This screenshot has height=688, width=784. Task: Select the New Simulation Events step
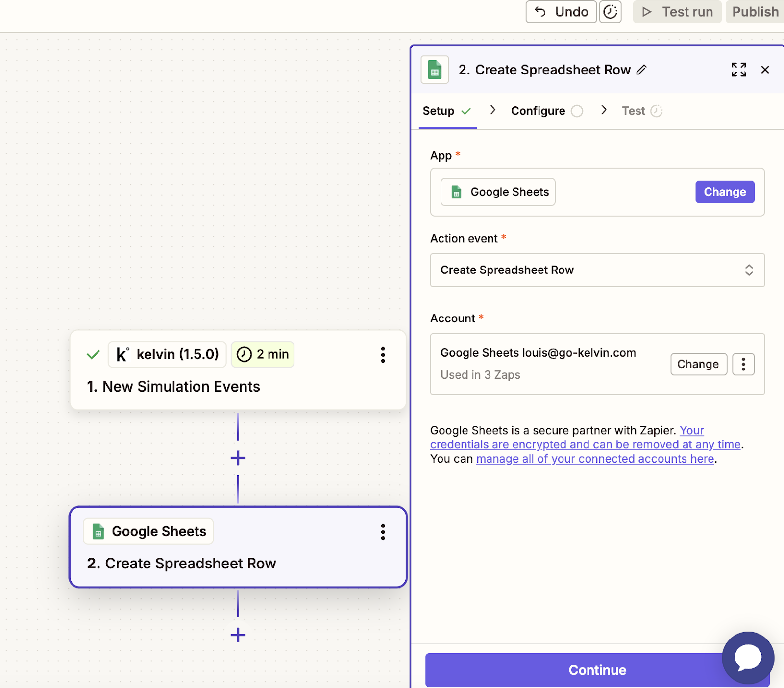(238, 370)
